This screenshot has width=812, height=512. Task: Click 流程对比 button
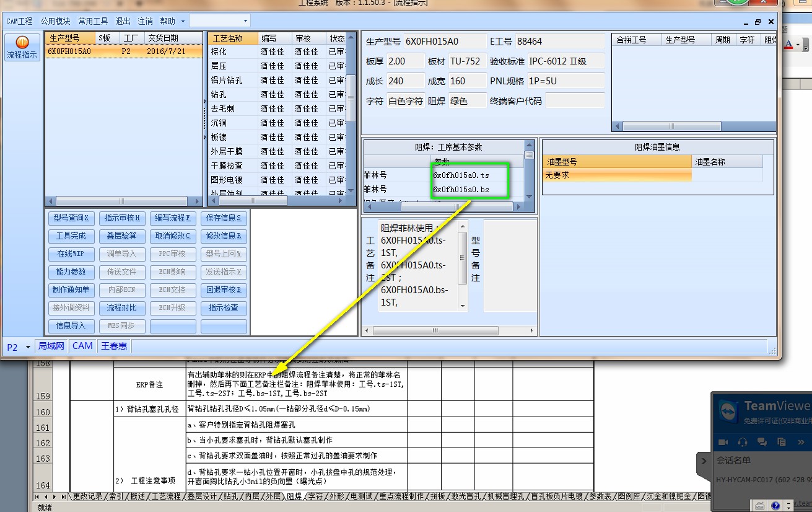122,308
